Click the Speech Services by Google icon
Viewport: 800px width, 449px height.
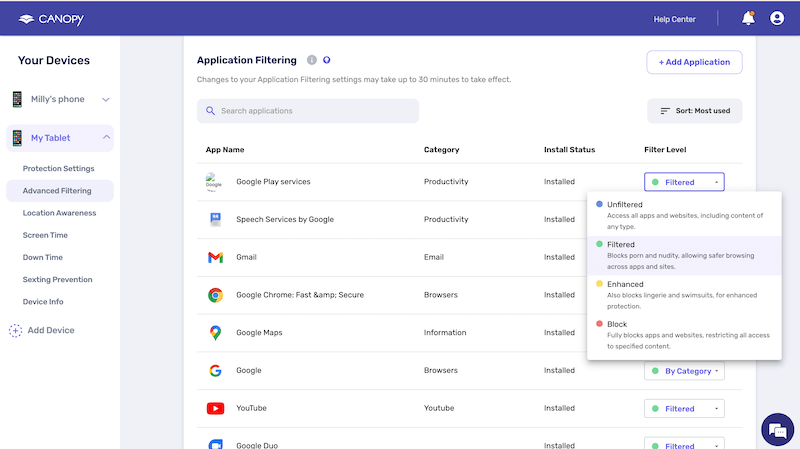pos(215,219)
